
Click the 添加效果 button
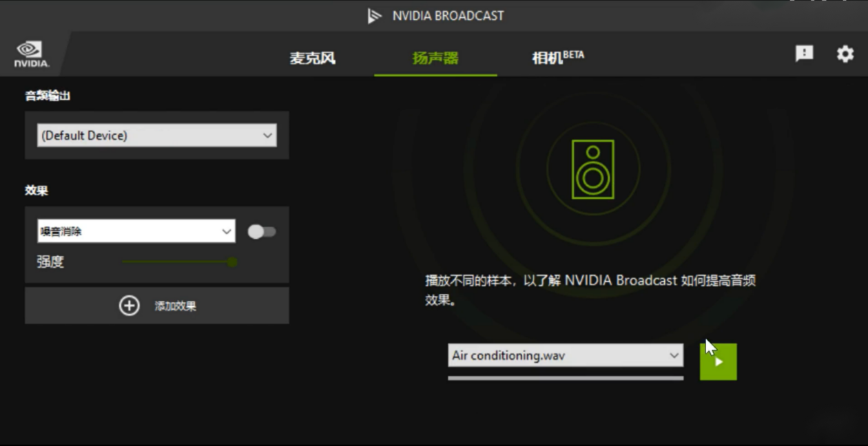(157, 306)
